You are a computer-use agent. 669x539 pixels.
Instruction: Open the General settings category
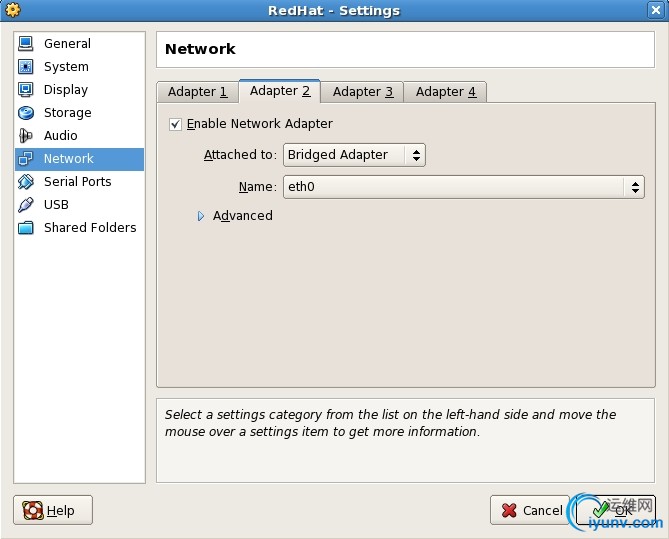click(x=67, y=44)
